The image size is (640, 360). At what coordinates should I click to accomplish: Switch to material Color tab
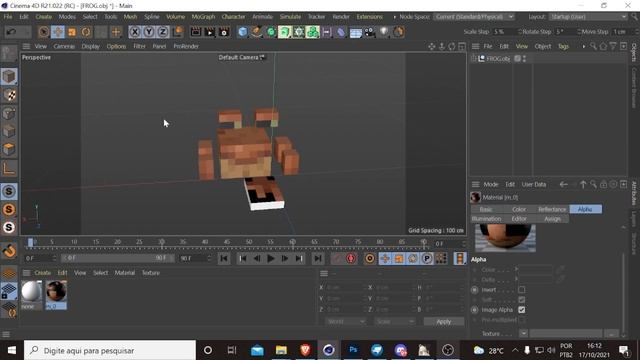click(x=519, y=209)
